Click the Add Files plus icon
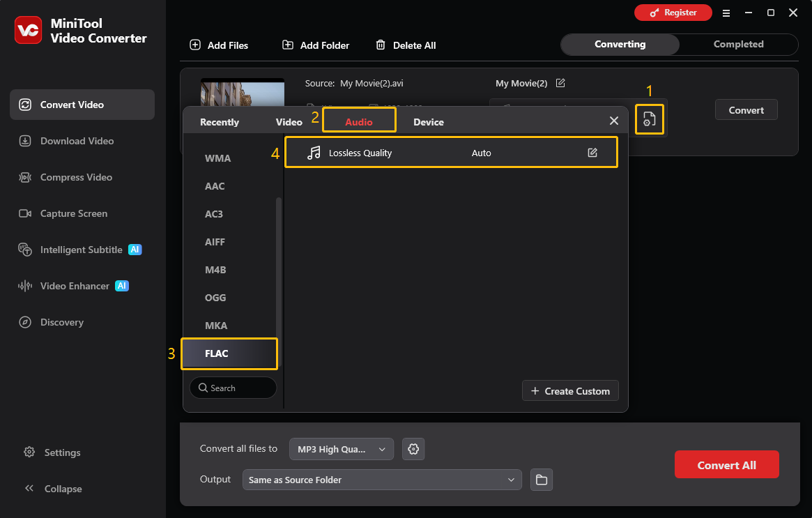This screenshot has width=812, height=518. tap(195, 45)
